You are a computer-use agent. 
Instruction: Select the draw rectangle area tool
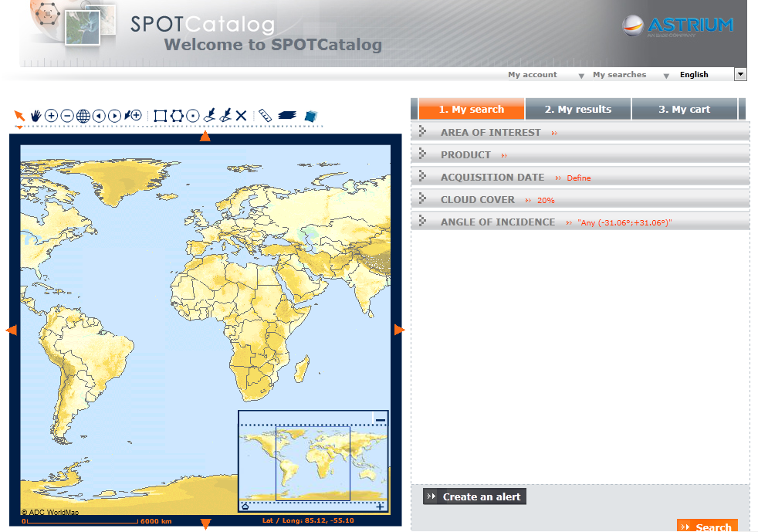[160, 116]
